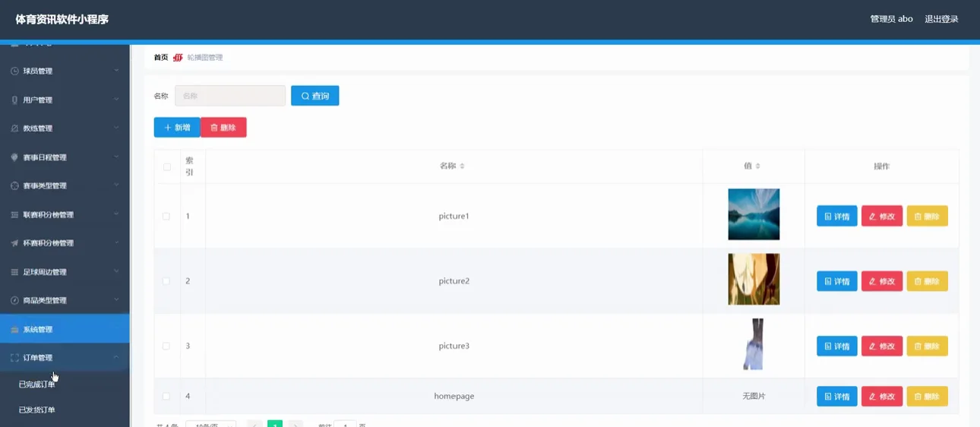
Task: Open 详情 for row picture1
Action: 837,217
